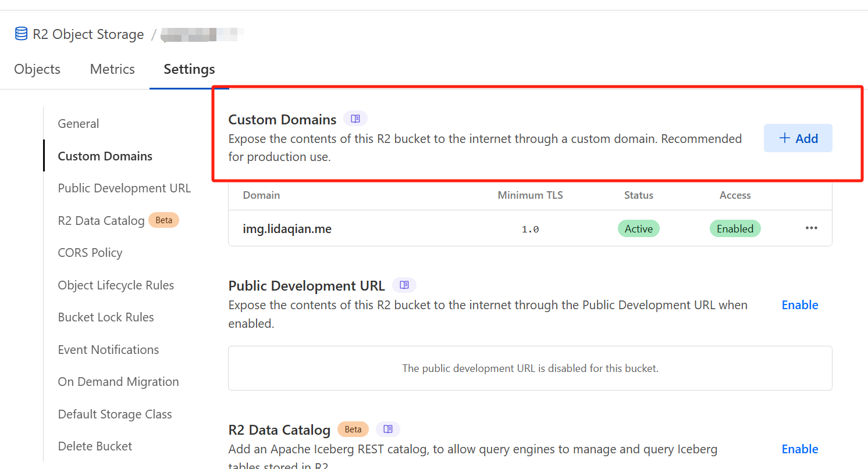Viewport: 868px width, 469px height.
Task: Select the Settings tab
Action: click(x=189, y=69)
